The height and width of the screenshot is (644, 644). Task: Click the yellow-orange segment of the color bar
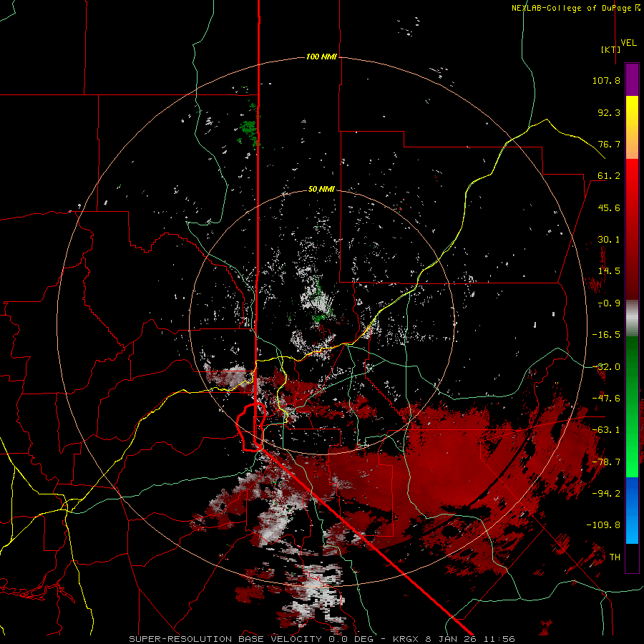pos(632,127)
